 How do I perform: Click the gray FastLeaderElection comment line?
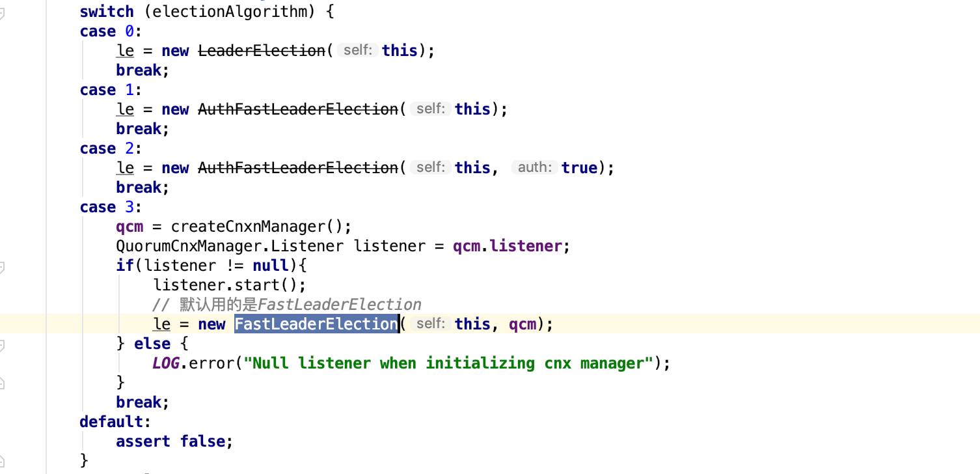(287, 304)
